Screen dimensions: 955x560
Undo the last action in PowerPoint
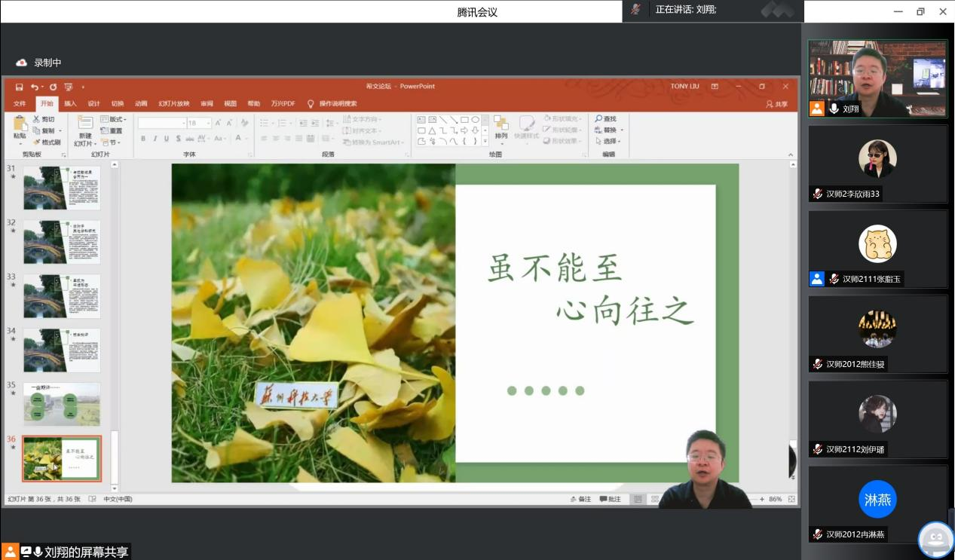[x=34, y=87]
